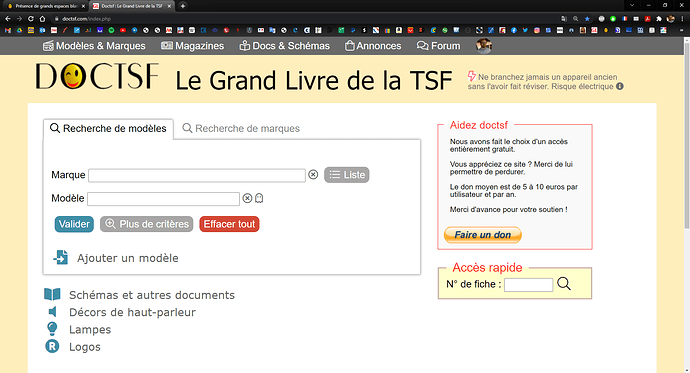Image resolution: width=690 pixels, height=373 pixels.
Task: Click the Adobe PDF extension icon
Action: [647, 19]
